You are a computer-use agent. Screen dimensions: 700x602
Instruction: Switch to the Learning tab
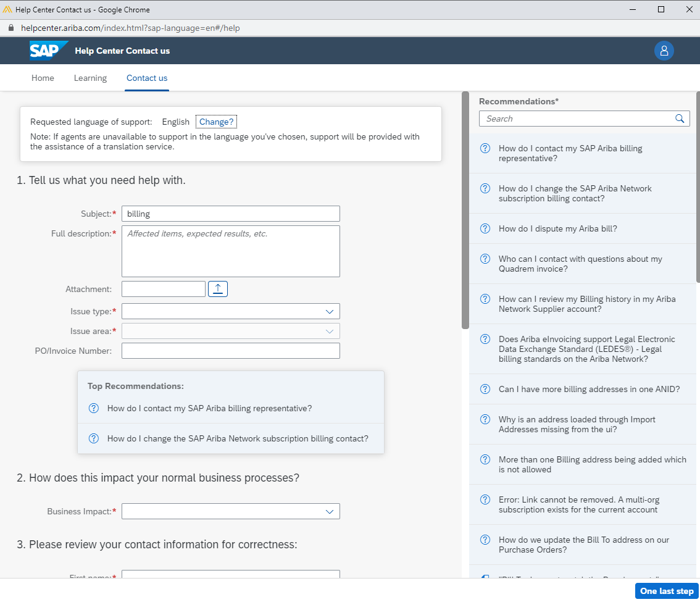tap(90, 78)
